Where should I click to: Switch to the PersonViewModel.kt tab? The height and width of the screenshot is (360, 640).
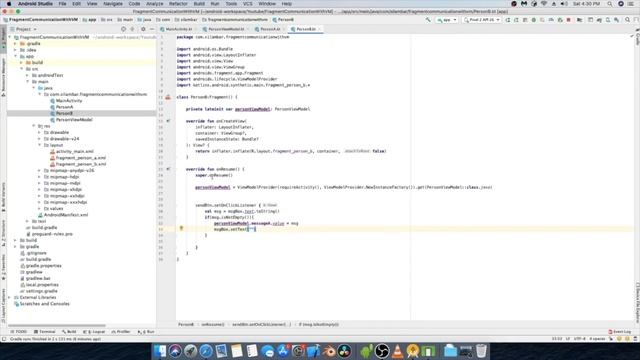226,29
